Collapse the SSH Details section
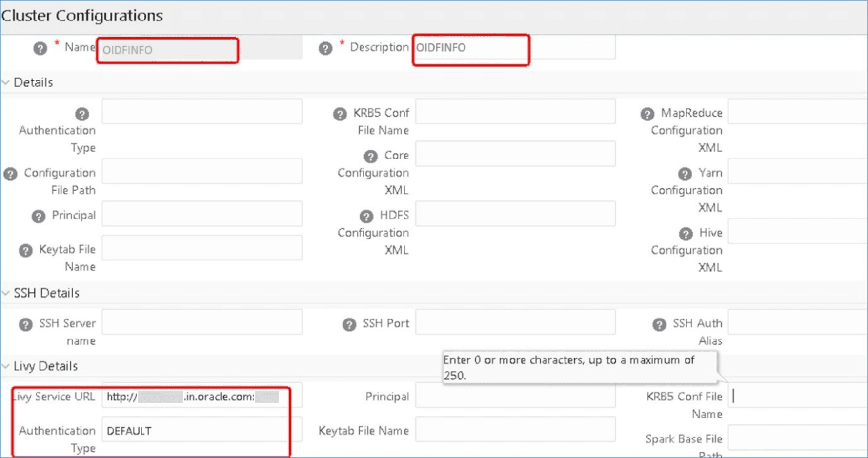The width and height of the screenshot is (868, 458). 6,293
